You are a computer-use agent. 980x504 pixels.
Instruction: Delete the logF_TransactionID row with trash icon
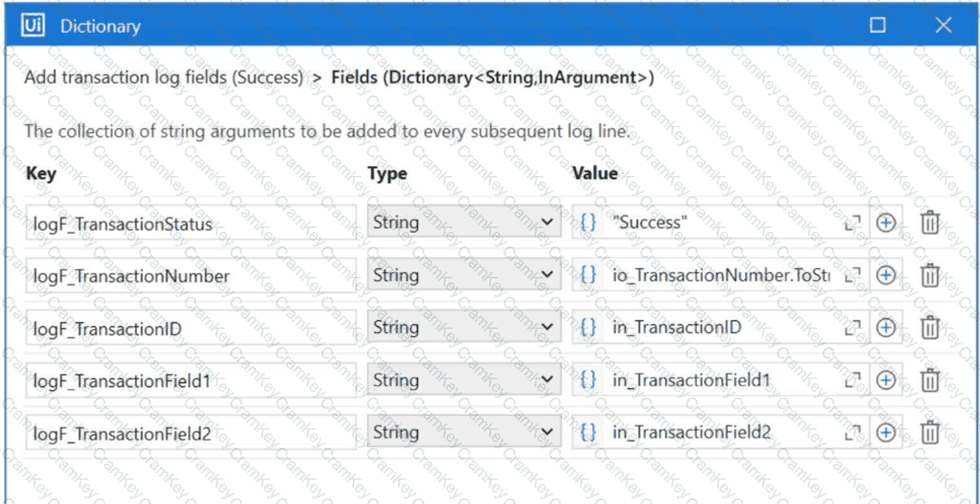930,328
